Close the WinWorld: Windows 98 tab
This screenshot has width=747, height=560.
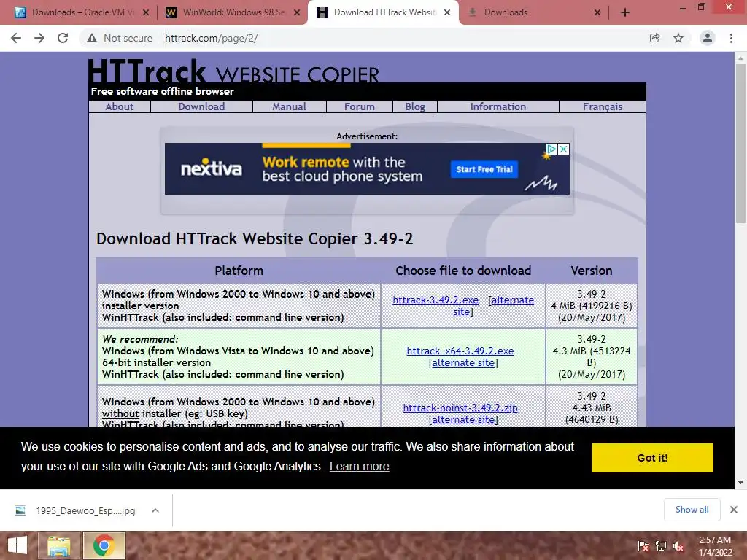click(x=297, y=12)
